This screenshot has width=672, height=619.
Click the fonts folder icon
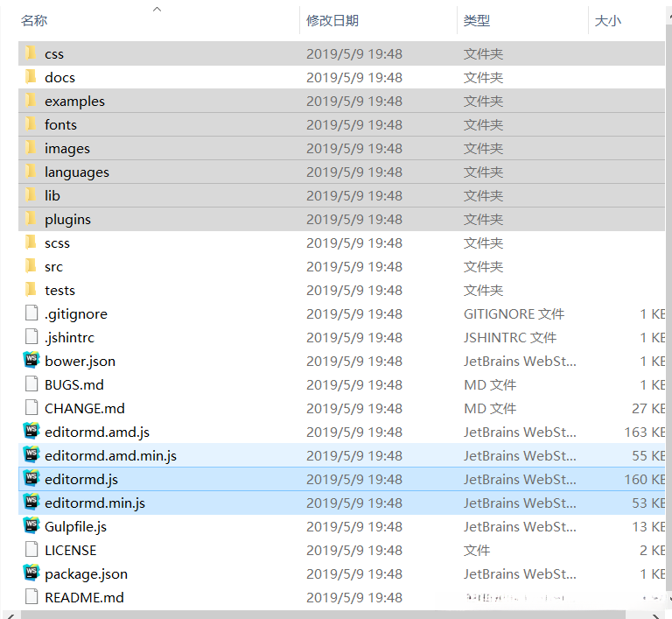[31, 124]
